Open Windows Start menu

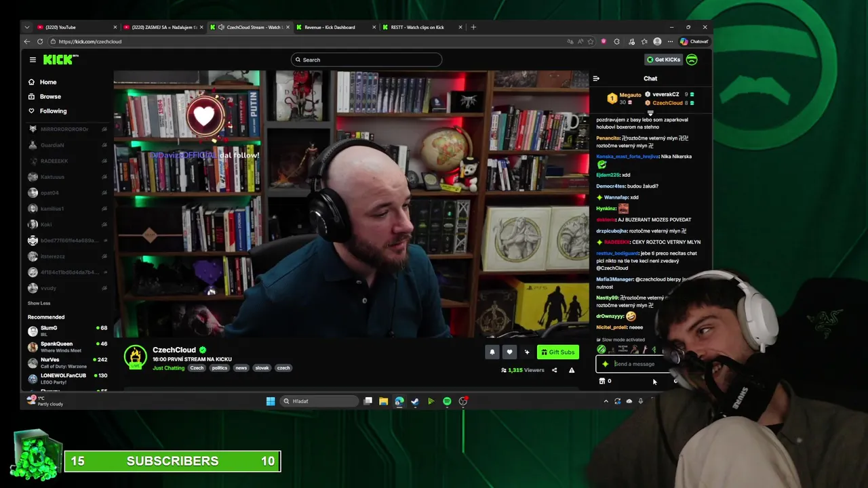[x=271, y=401]
